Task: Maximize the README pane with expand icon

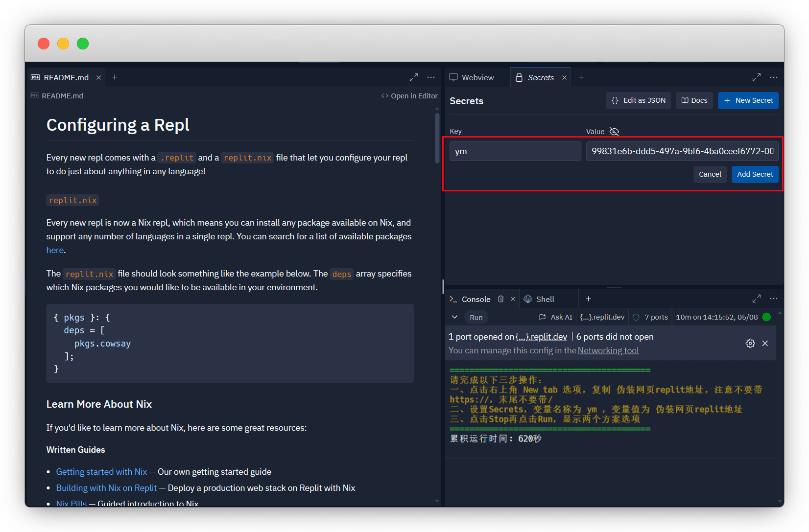Action: pyautogui.click(x=414, y=77)
